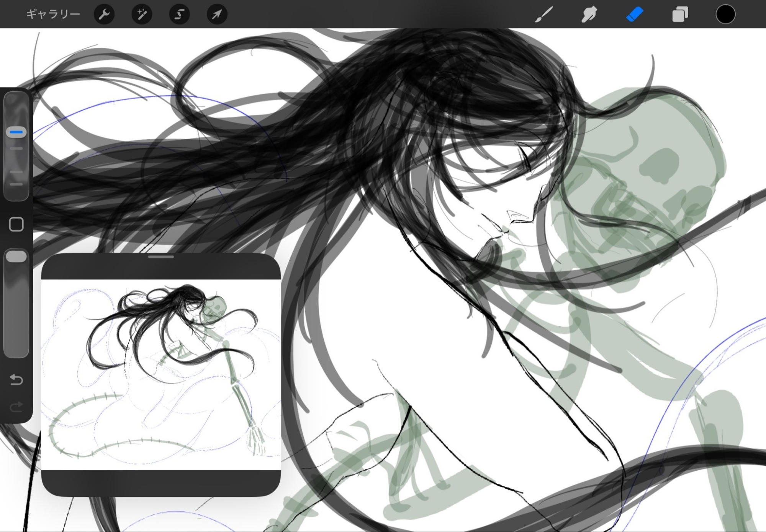Click the Reference window bottom dark bar
Screen dimensions: 766x532
[161, 483]
